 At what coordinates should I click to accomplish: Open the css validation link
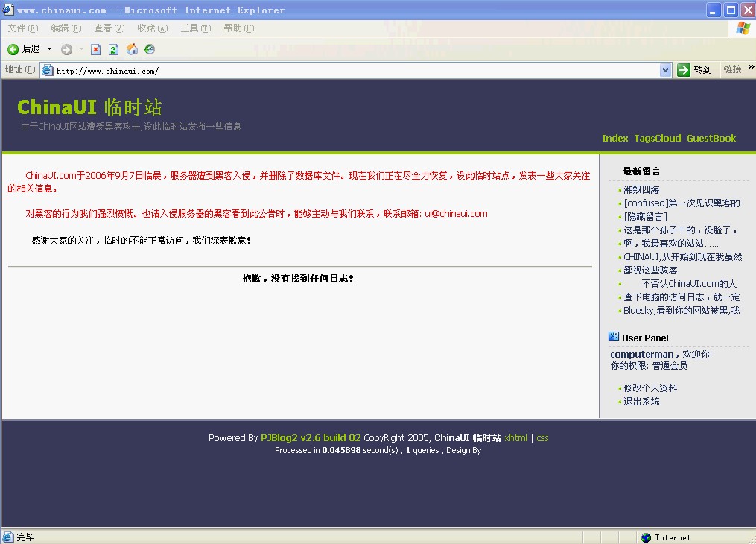click(542, 438)
